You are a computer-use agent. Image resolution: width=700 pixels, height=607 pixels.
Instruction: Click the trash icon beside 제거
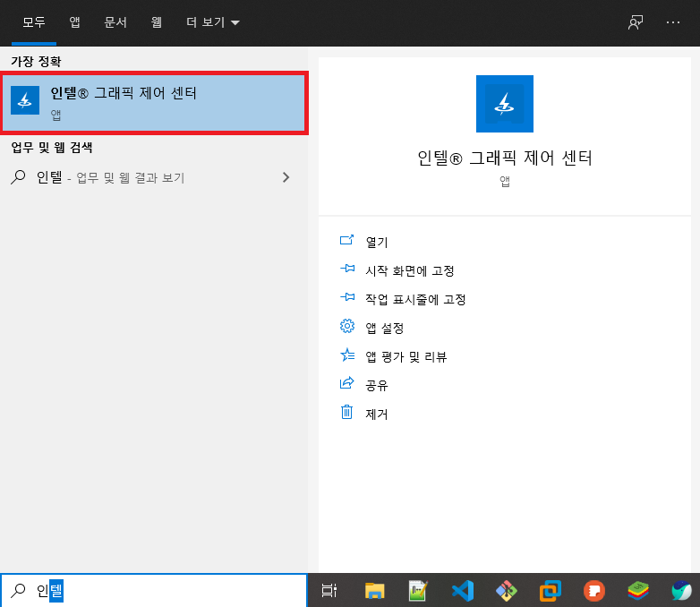pos(347,412)
